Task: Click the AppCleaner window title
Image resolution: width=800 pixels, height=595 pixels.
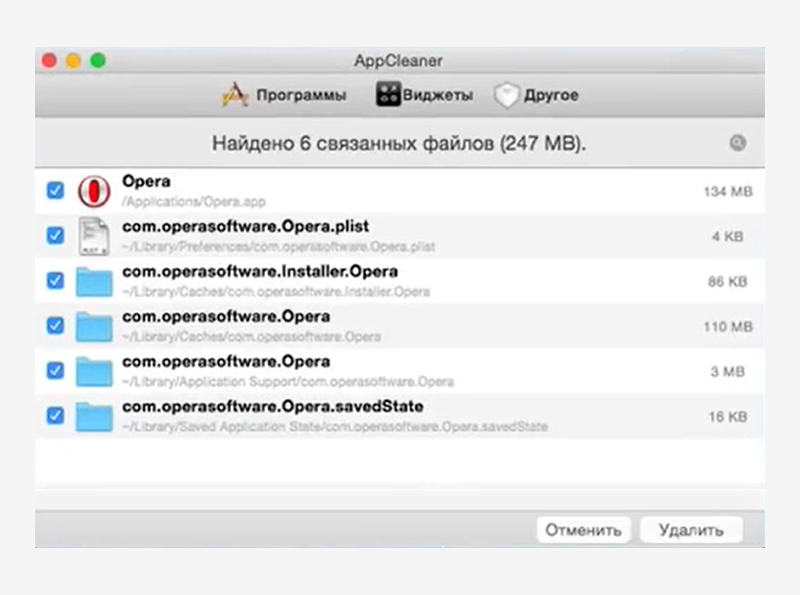Action: (398, 61)
